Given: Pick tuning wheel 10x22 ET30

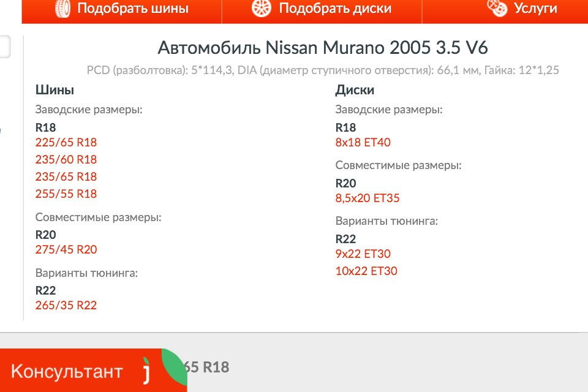Looking at the screenshot, I should point(366,271).
